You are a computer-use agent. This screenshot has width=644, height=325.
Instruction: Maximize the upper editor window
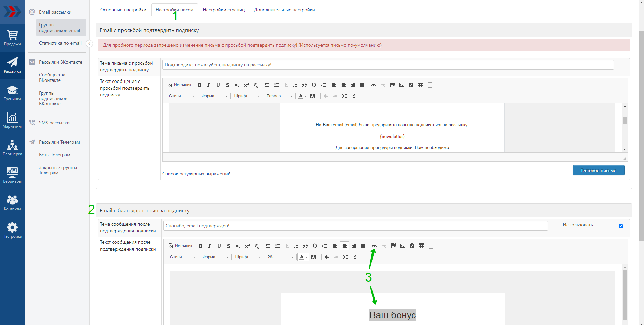(344, 96)
